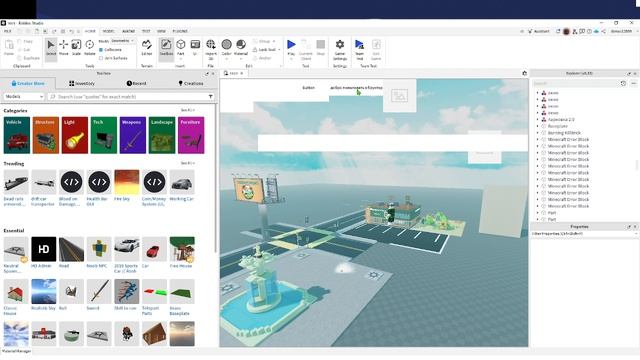640x360 pixels.
Task: Open the Explorer more-options menu
Action: 633,83
